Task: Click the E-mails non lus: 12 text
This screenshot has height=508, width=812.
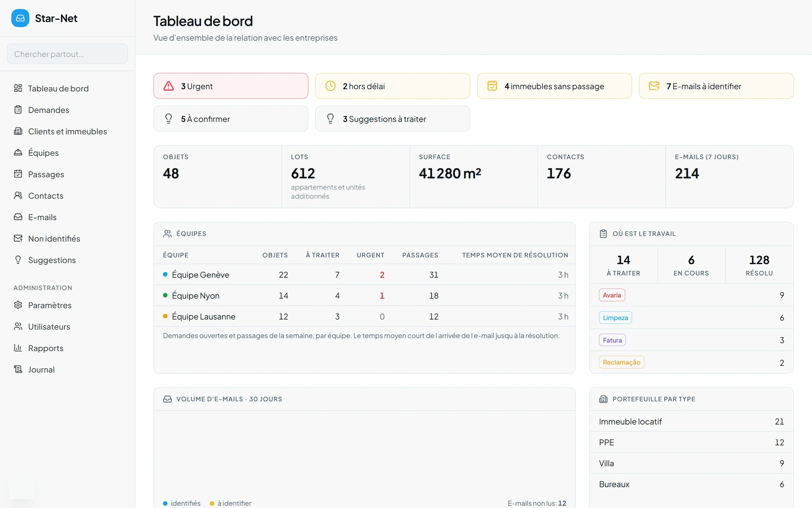Action: (537, 503)
